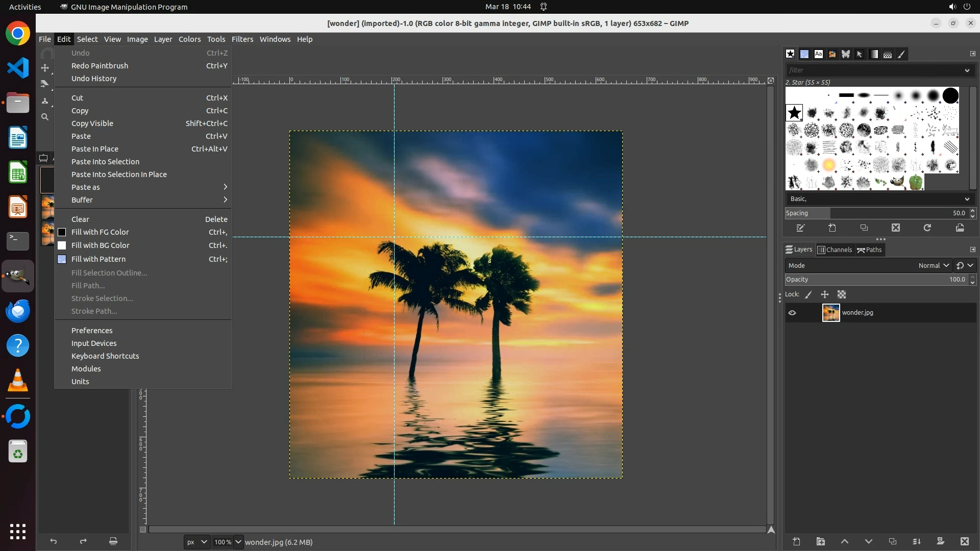The height and width of the screenshot is (551, 980).
Task: Open the Gradients dockable tab icon
Action: (874, 54)
